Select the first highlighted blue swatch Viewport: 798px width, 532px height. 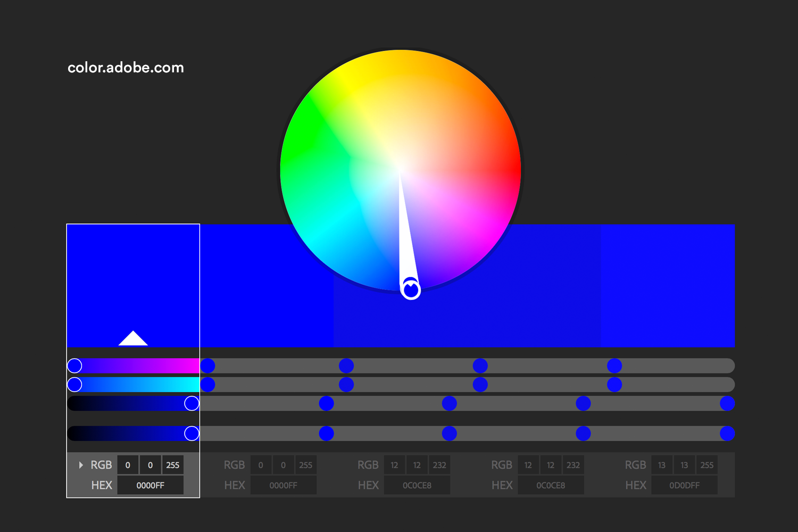[x=133, y=277]
